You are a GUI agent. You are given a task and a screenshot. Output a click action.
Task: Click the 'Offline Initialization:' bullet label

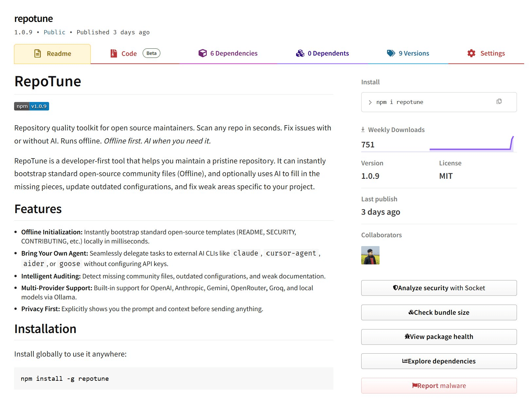tap(52, 232)
